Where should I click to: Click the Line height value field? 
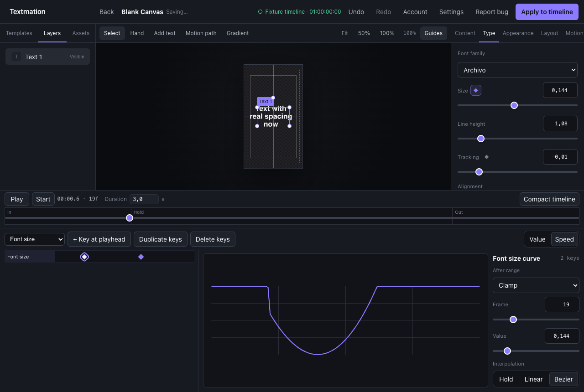click(x=560, y=124)
